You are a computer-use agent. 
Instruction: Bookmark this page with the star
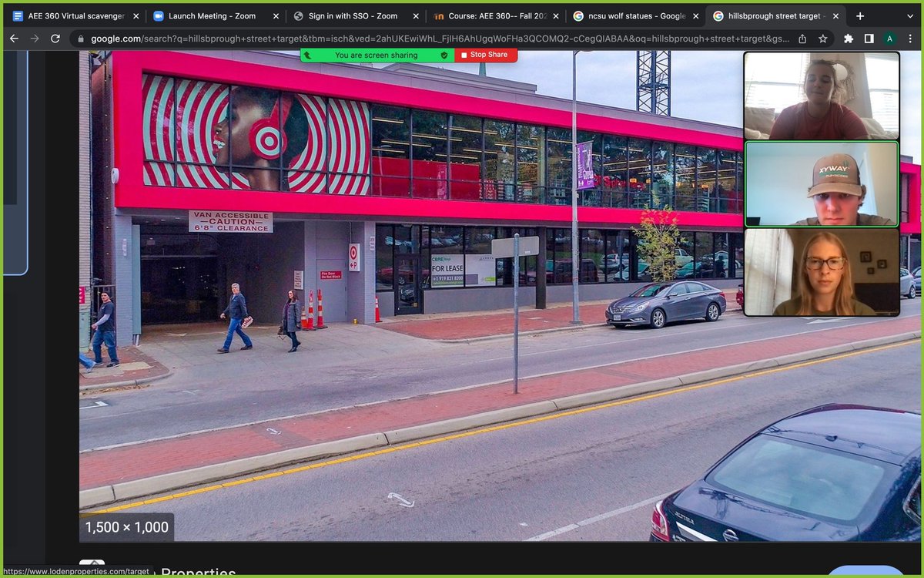coord(822,39)
